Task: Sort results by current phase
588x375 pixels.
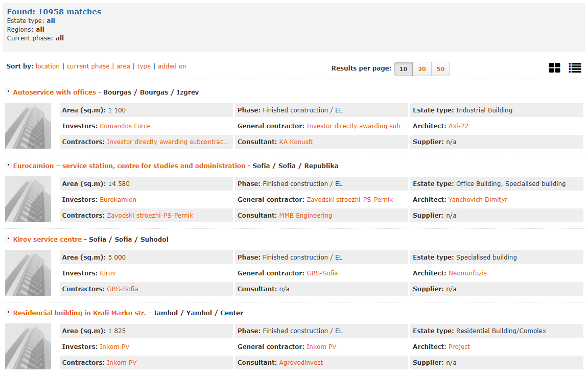Action: [x=88, y=66]
